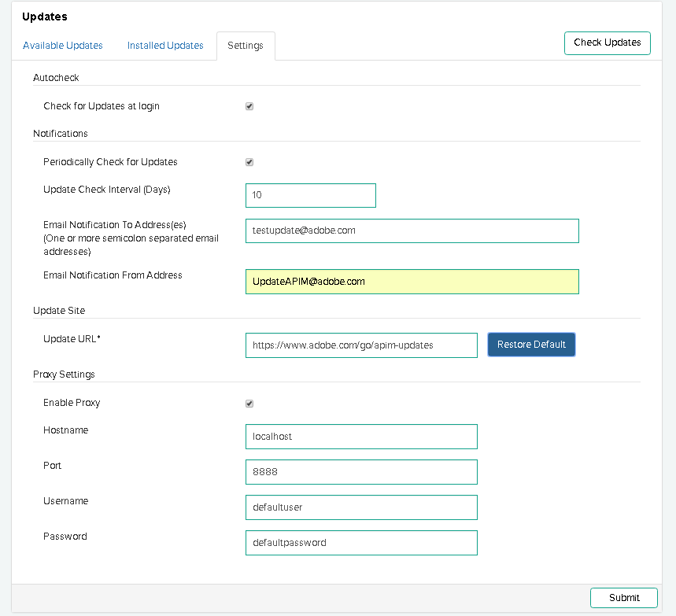The image size is (676, 616).
Task: Submit the update settings form
Action: point(623,598)
